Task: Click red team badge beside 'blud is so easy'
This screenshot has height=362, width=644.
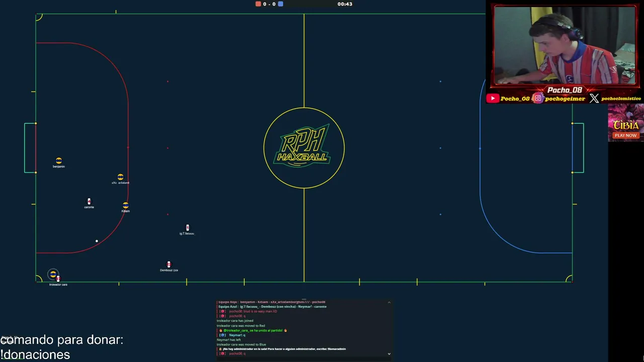Action: 222,311
